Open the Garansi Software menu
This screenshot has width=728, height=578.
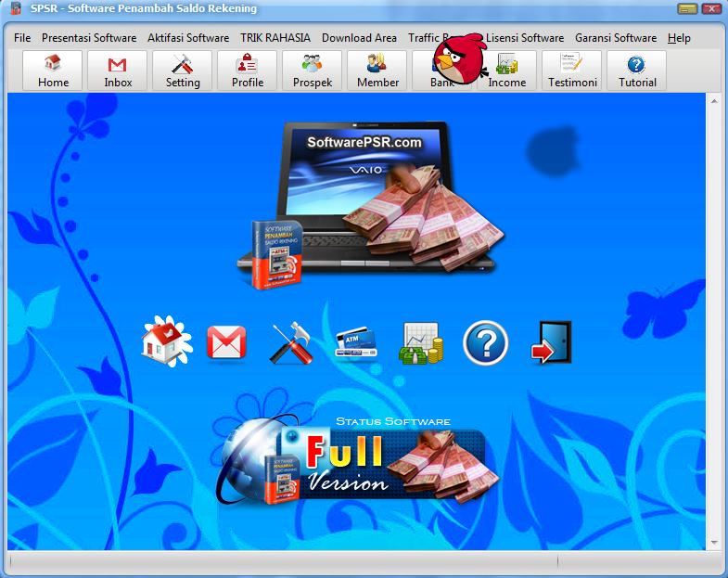616,38
